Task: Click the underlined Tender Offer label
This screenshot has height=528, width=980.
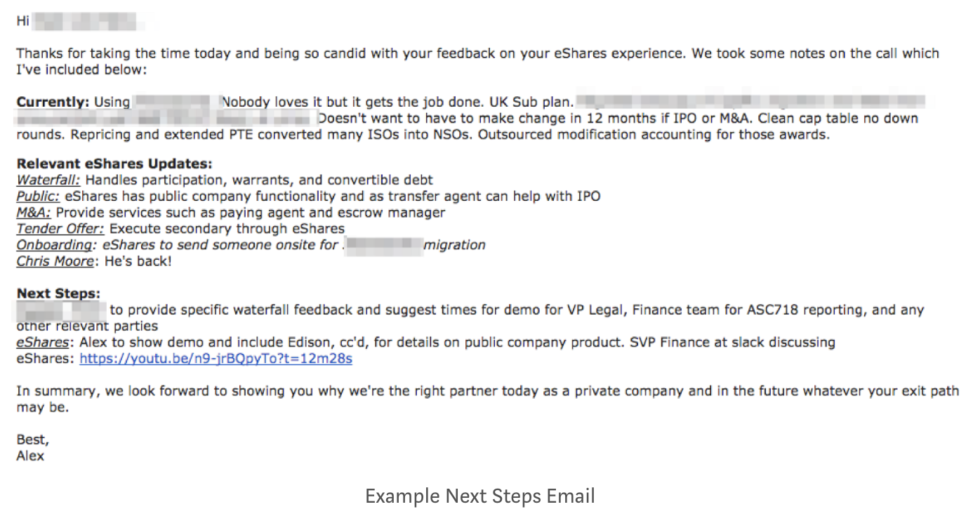Action: click(60, 229)
